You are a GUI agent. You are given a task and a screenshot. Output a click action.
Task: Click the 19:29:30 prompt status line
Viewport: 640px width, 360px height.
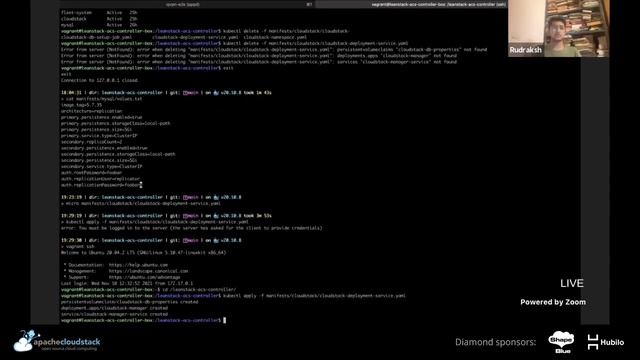tap(151, 240)
